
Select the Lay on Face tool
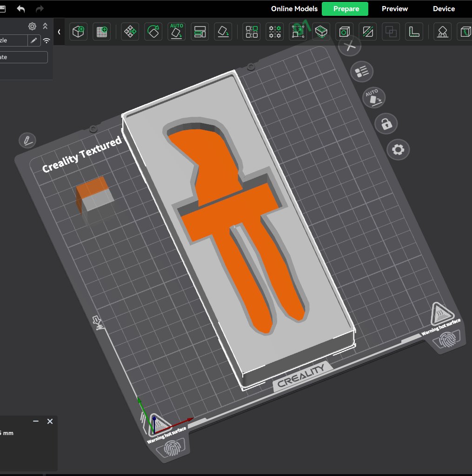click(223, 32)
